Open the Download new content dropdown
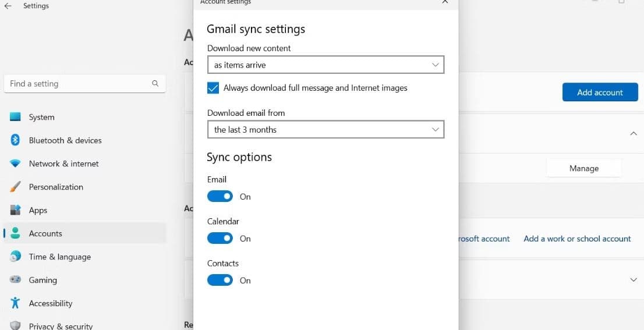 [325, 65]
